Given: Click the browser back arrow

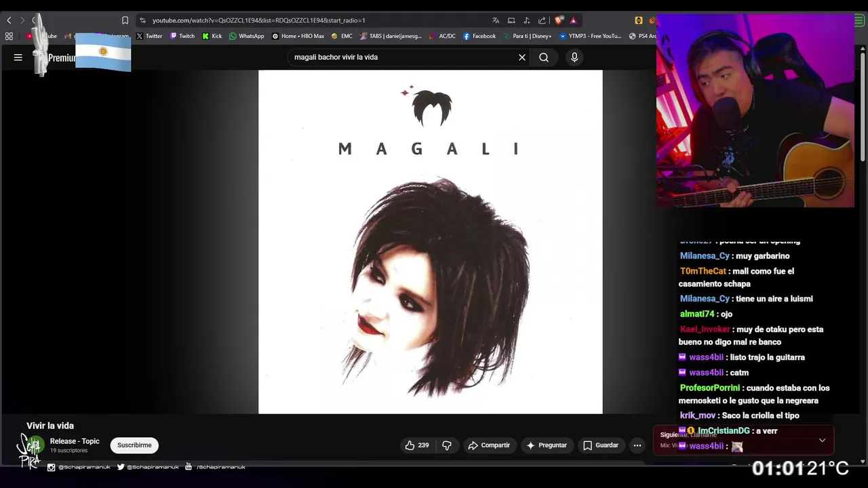Looking at the screenshot, I should (9, 20).
